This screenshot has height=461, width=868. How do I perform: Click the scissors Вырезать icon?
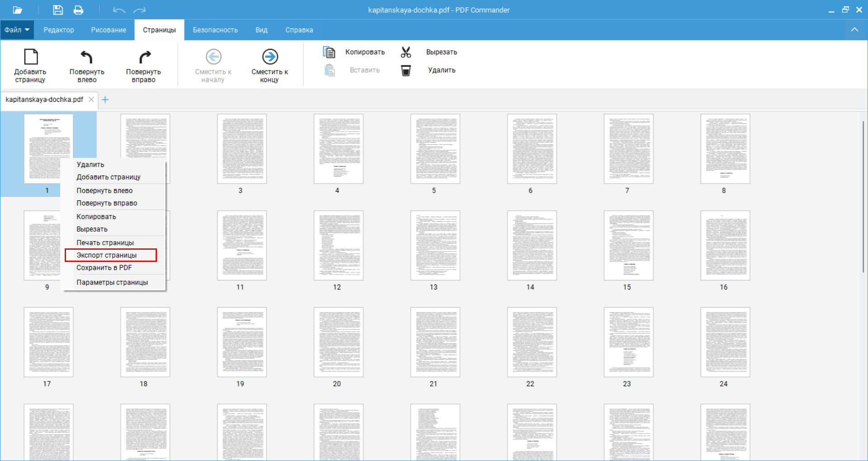coord(406,52)
